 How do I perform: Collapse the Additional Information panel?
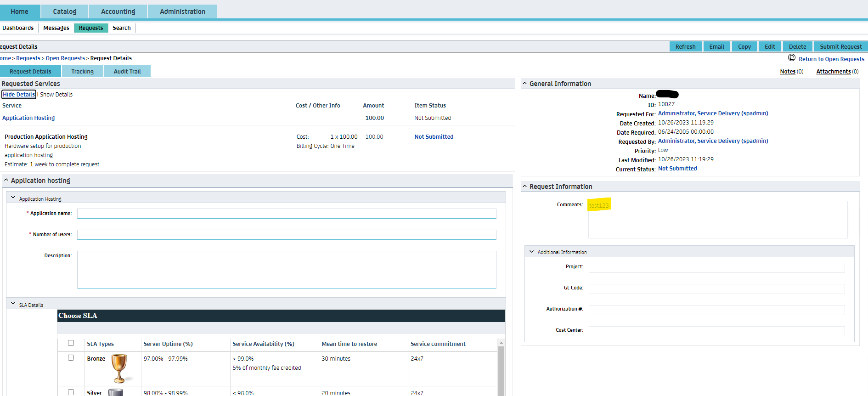[531, 252]
